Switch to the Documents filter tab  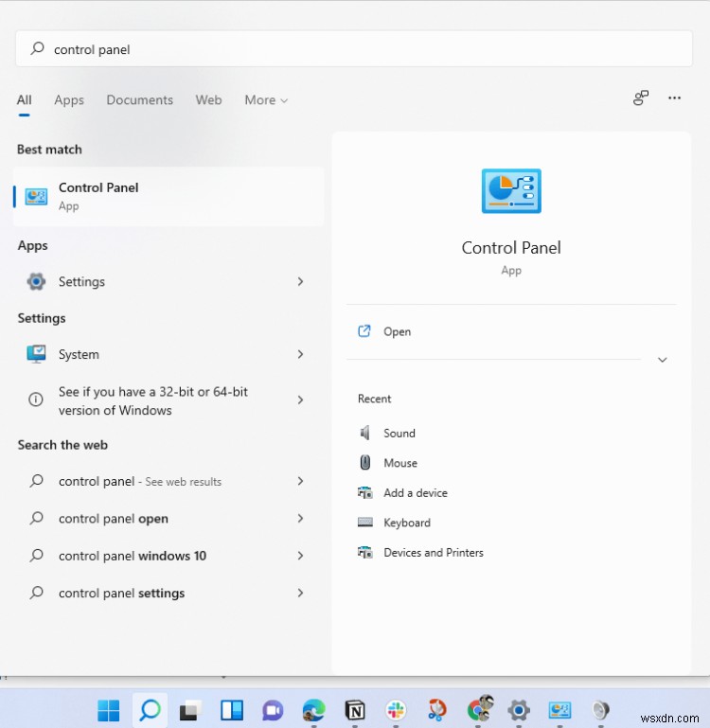139,99
